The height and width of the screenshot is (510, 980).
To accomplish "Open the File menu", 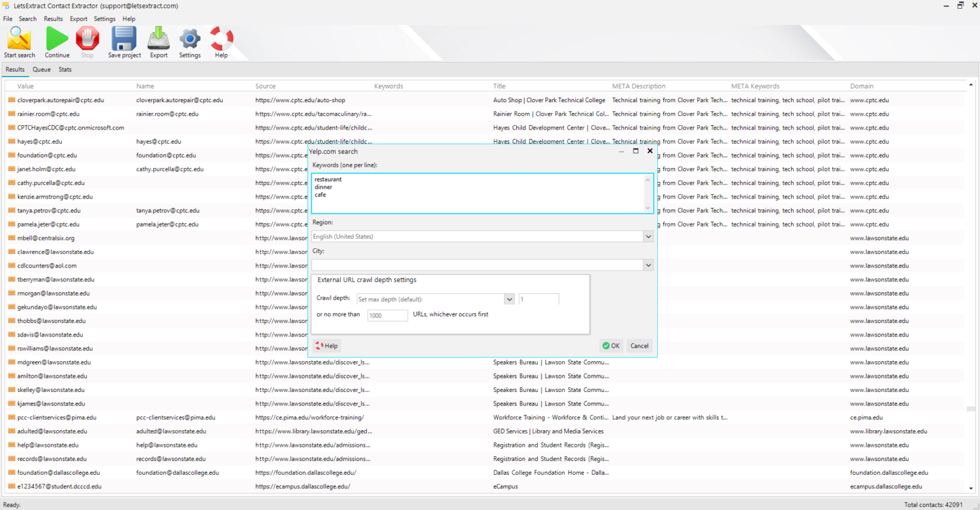I will pyautogui.click(x=8, y=19).
